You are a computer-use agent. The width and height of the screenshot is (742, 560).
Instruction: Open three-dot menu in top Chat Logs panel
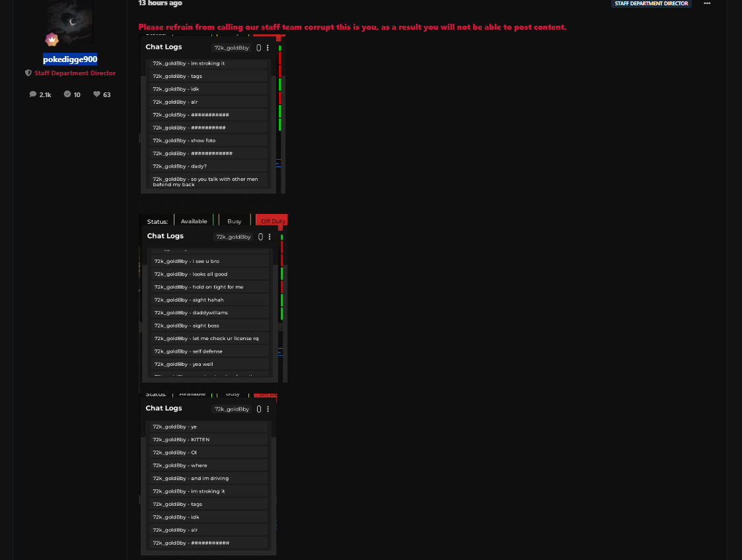[268, 48]
